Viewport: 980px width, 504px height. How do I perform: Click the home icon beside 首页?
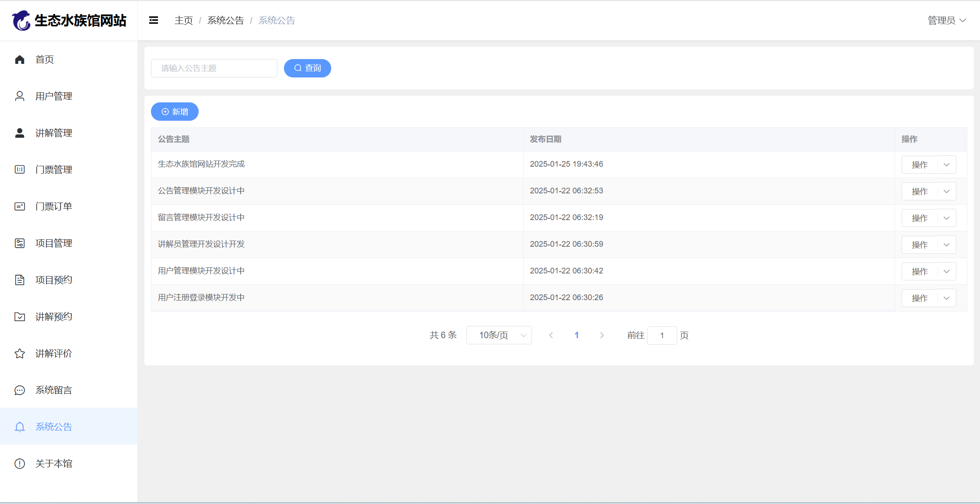[20, 59]
